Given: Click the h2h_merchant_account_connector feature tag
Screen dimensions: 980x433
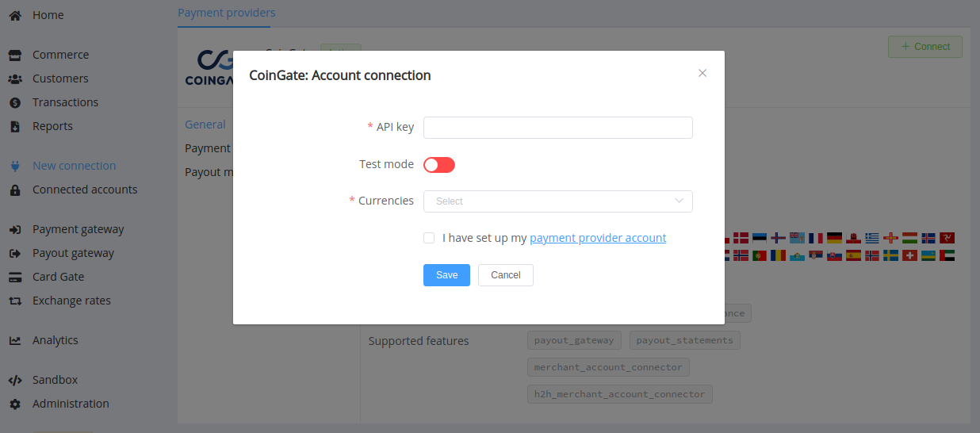Looking at the screenshot, I should [x=619, y=394].
